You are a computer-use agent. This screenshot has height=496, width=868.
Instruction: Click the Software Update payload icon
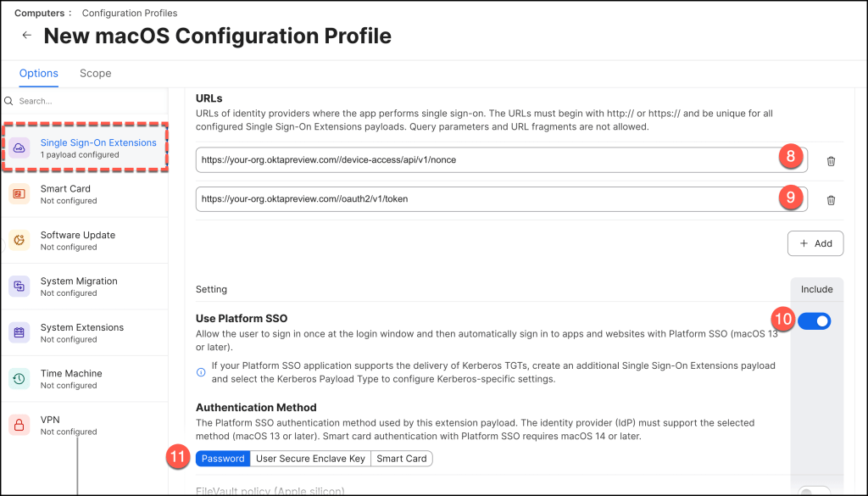19,241
